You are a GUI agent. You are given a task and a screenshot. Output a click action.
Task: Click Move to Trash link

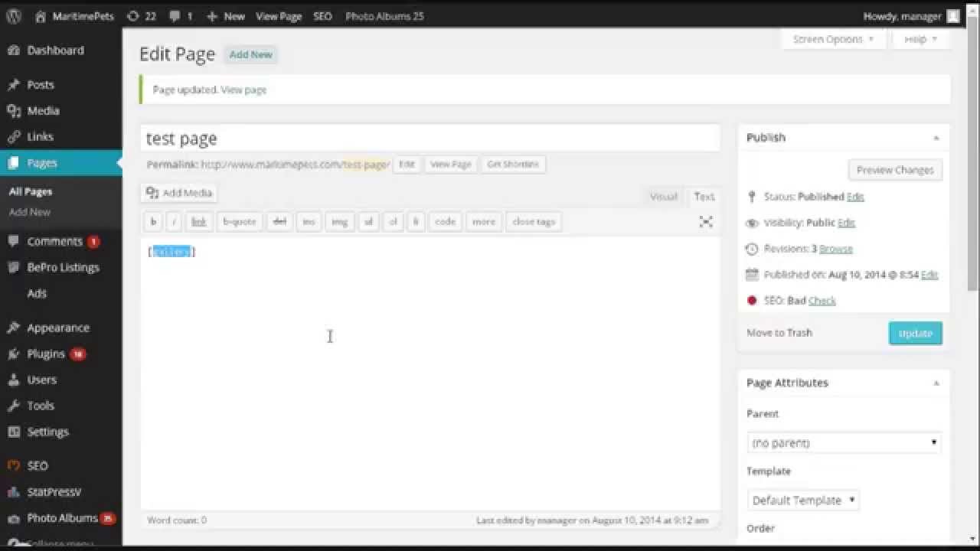pos(779,333)
